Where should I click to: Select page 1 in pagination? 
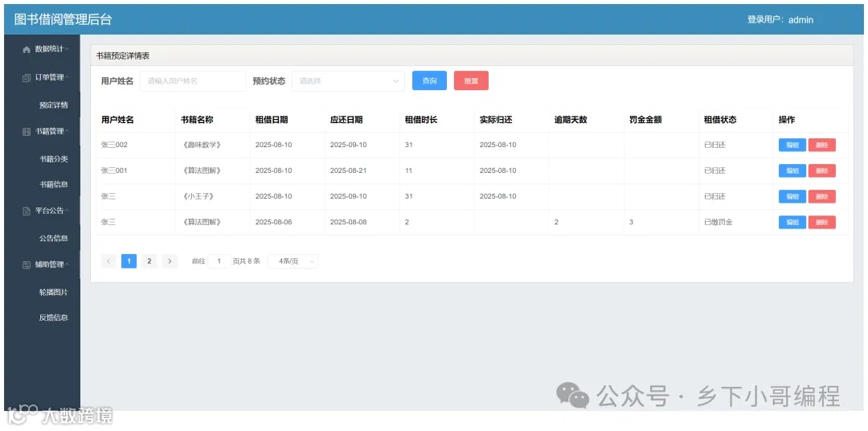click(x=129, y=261)
